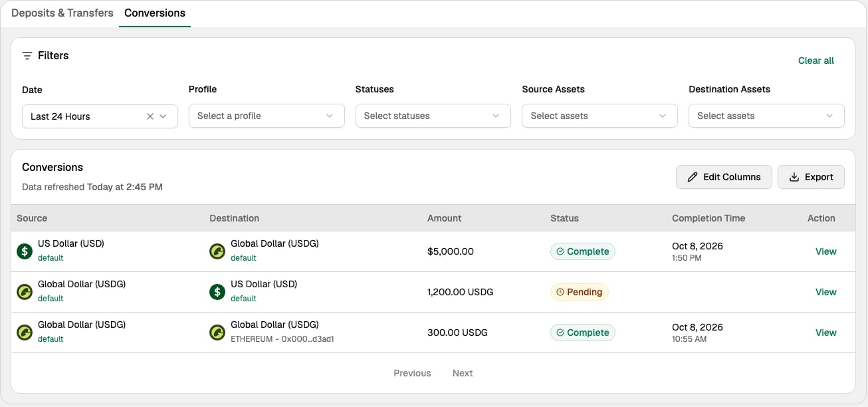Click the Pending status badge
Image resolution: width=868 pixels, height=407 pixels.
tap(580, 292)
